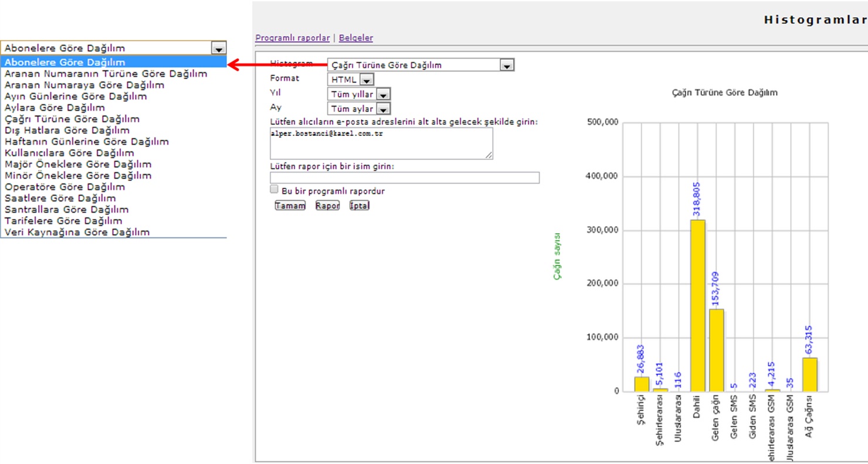Open the Programlı raporlar link
868x464 pixels.
pos(292,38)
